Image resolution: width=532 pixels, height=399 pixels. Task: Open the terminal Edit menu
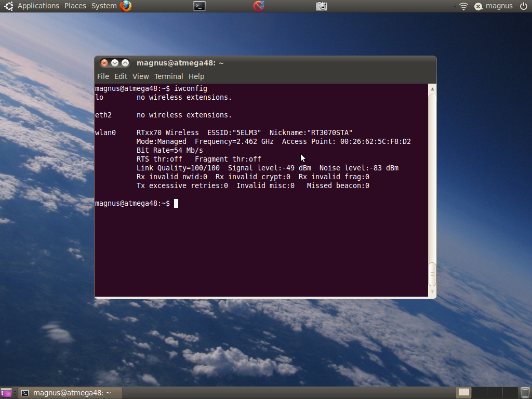pos(121,76)
